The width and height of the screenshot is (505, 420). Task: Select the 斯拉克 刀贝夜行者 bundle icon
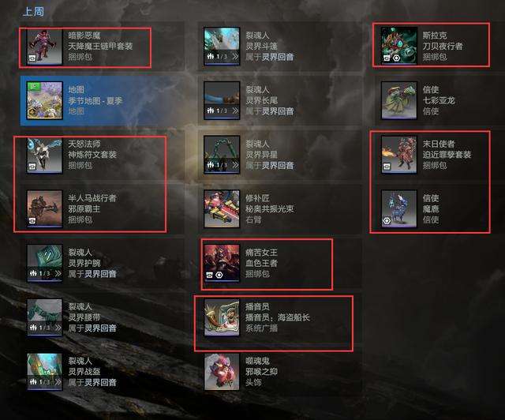(x=399, y=45)
